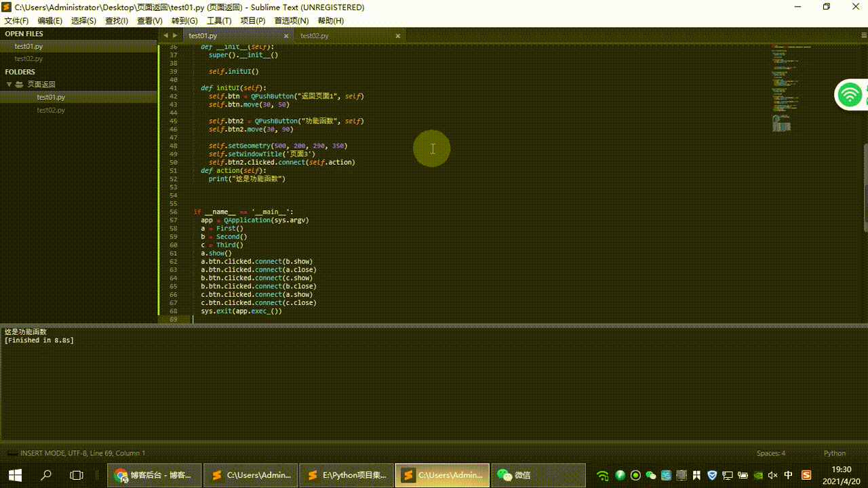Open the Spaces: 4 indentation dropdown
868x488 pixels.
click(x=770, y=453)
